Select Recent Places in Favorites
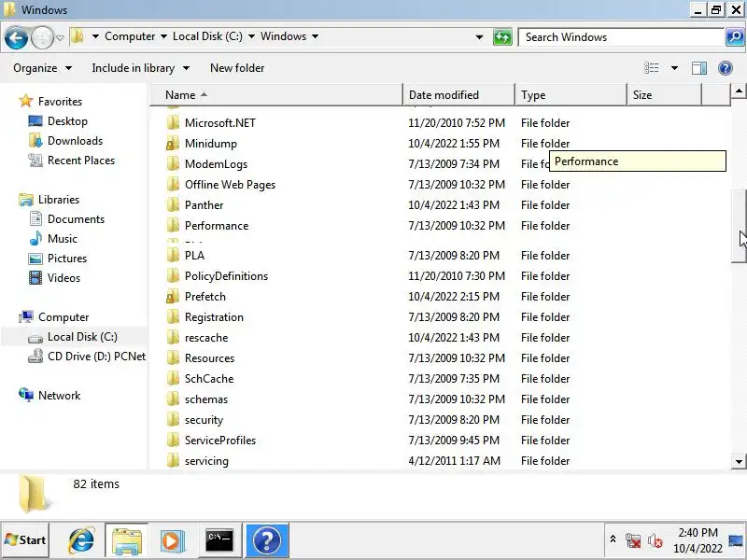747x560 pixels. (81, 160)
